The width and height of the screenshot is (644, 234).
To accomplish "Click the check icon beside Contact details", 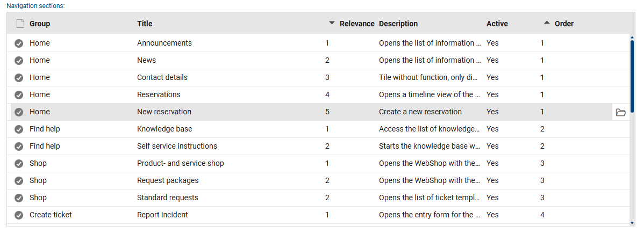I will point(19,78).
